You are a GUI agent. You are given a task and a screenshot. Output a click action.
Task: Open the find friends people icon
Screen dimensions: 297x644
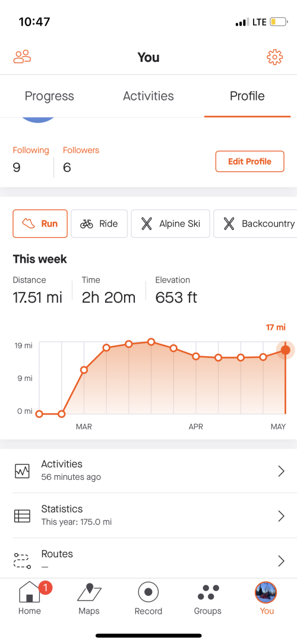coord(22,56)
